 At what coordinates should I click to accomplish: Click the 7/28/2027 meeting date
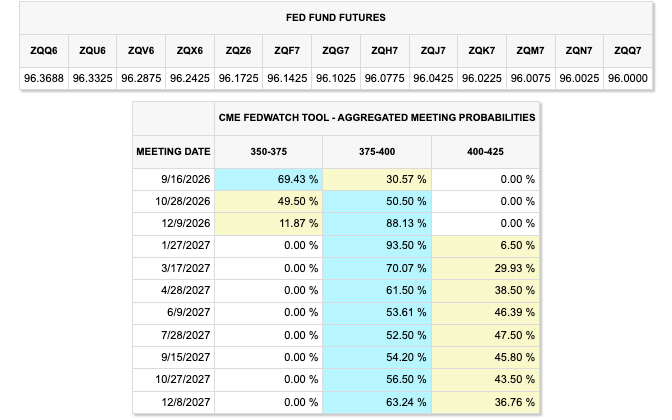174,335
